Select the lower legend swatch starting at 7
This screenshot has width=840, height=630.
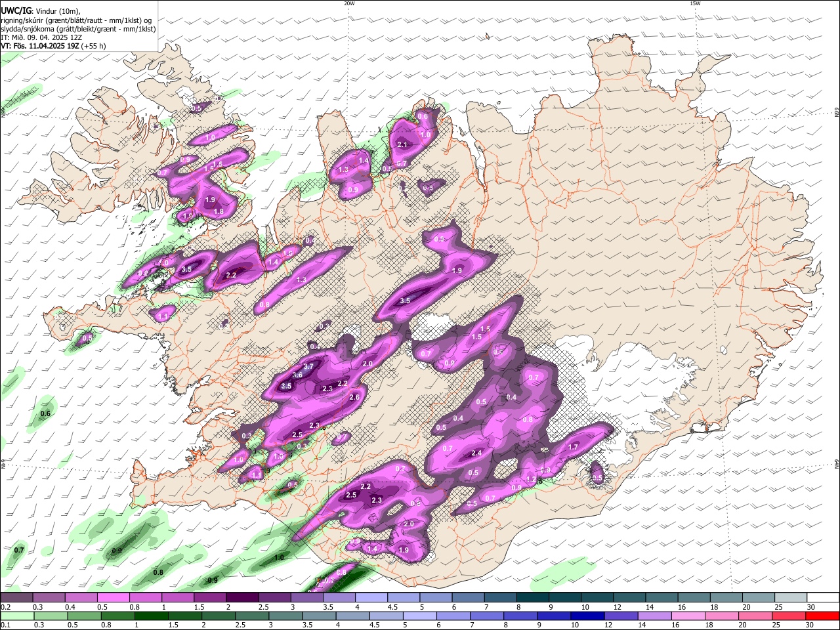[486, 616]
